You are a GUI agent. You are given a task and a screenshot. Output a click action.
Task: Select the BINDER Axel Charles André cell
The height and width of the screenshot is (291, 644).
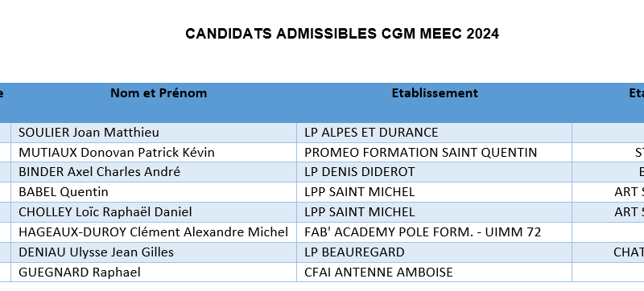point(154,172)
